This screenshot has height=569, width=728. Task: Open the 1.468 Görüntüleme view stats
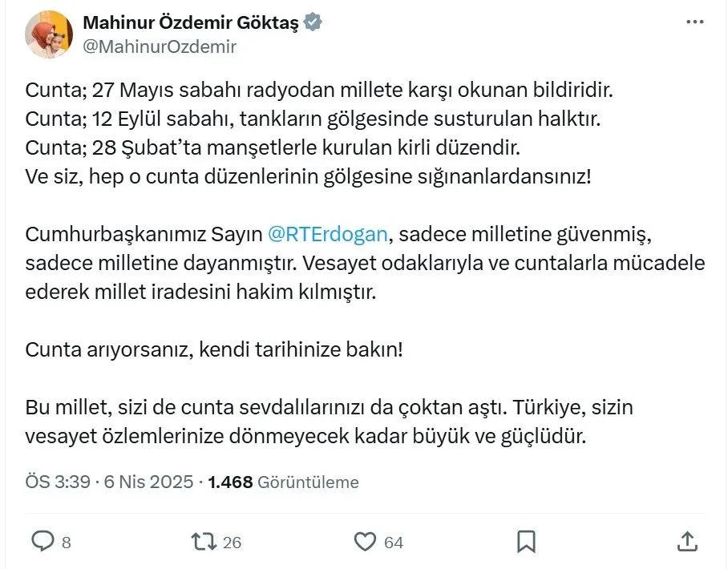tap(283, 482)
